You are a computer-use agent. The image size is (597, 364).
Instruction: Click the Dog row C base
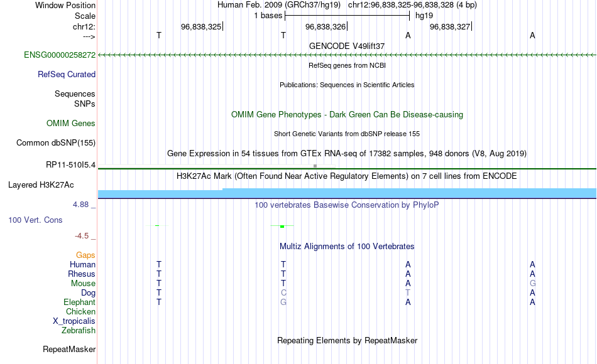(x=283, y=292)
